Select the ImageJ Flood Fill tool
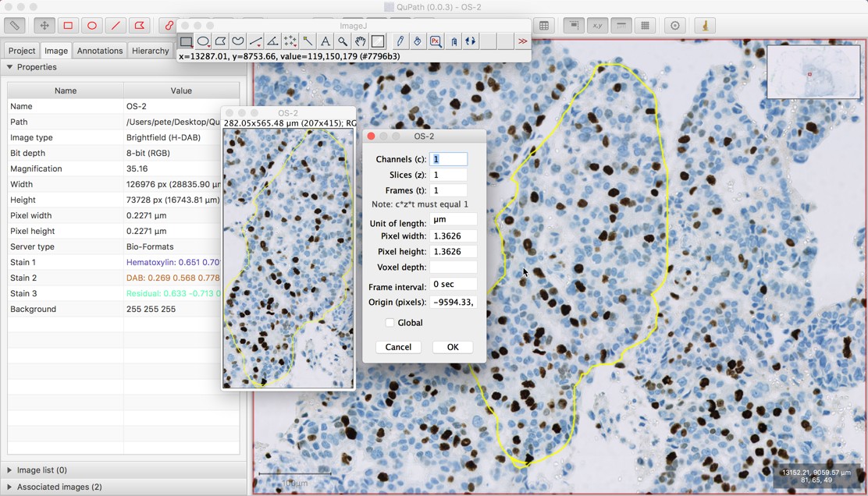The height and width of the screenshot is (496, 868). [418, 41]
